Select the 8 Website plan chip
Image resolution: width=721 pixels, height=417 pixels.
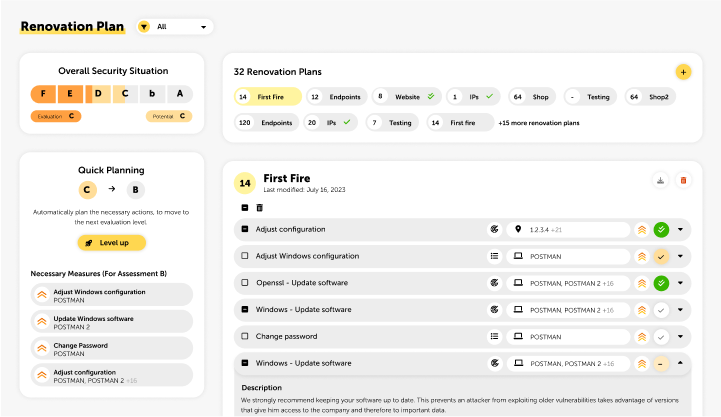[x=406, y=97]
